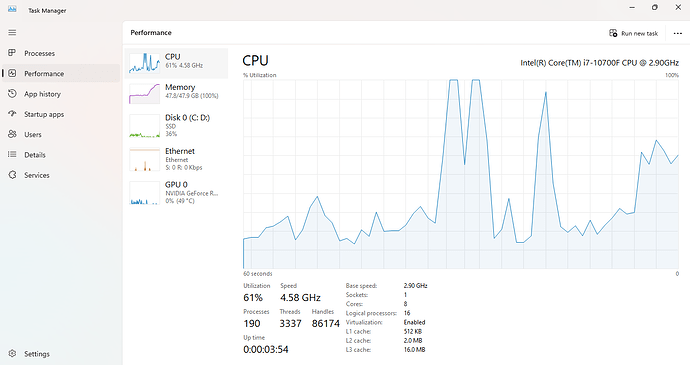The image size is (690, 365).
Task: Open the Startup apps page
Action: coord(61,114)
